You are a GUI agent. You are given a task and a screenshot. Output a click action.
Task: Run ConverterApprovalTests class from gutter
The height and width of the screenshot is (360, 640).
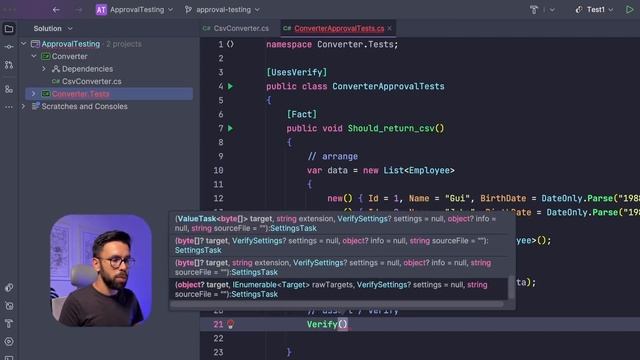[x=231, y=86]
